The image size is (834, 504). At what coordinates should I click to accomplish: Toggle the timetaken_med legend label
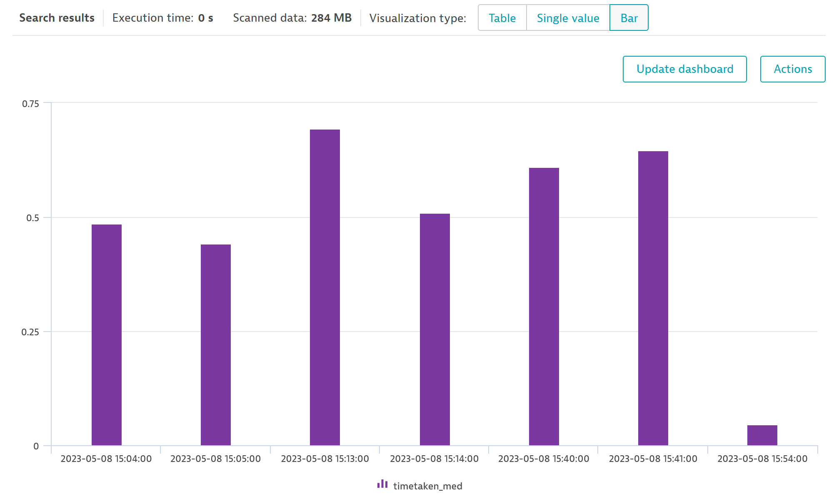click(427, 486)
